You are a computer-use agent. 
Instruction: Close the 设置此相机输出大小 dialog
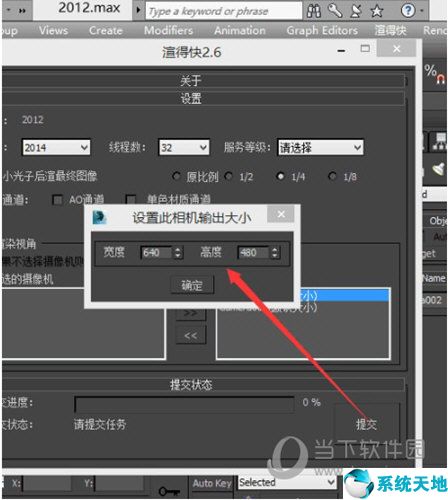coord(281,214)
